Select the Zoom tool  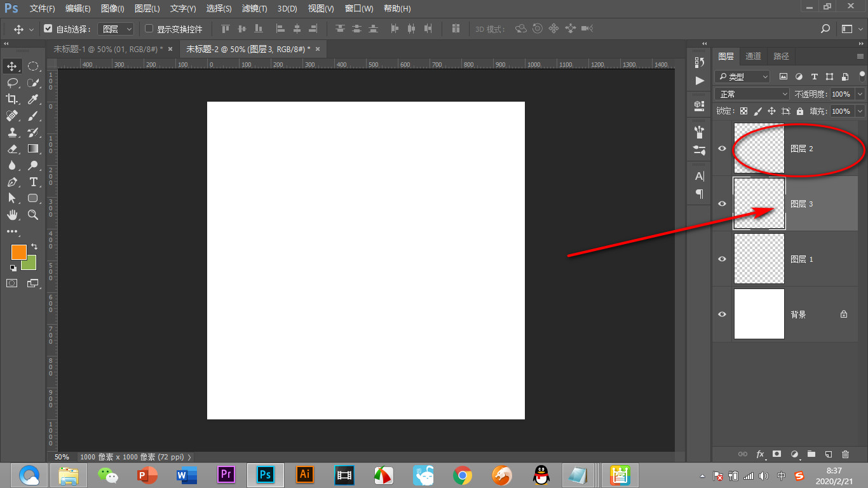(x=33, y=215)
